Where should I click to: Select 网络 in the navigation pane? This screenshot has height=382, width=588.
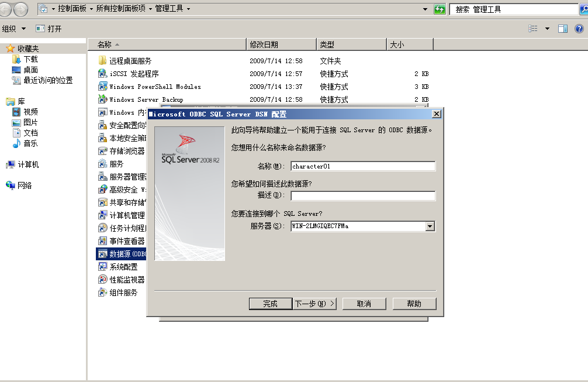point(25,185)
